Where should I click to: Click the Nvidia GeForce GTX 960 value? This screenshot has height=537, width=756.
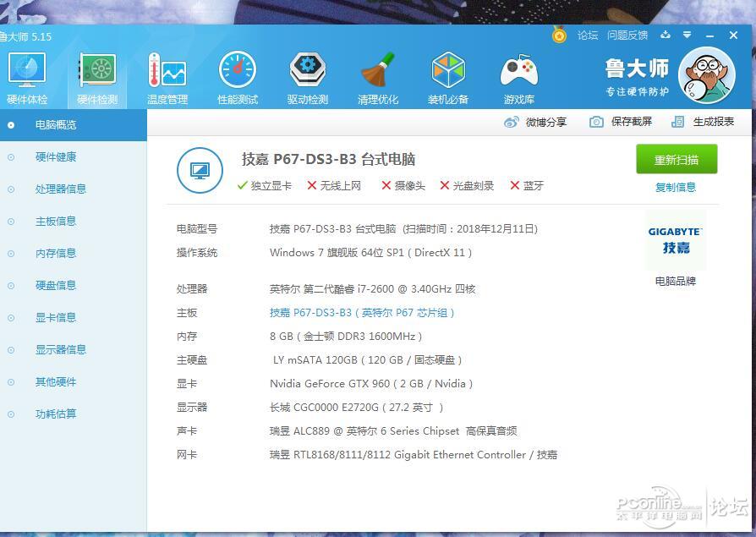[371, 384]
